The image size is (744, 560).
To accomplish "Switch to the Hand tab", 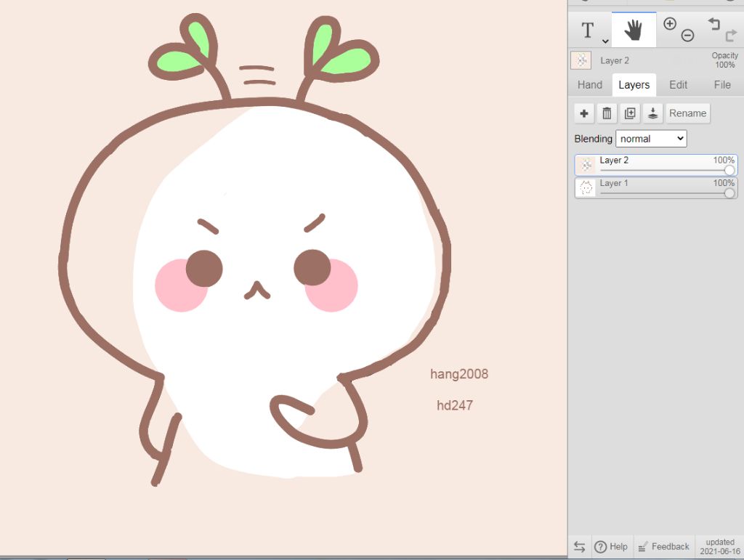I will pyautogui.click(x=590, y=85).
